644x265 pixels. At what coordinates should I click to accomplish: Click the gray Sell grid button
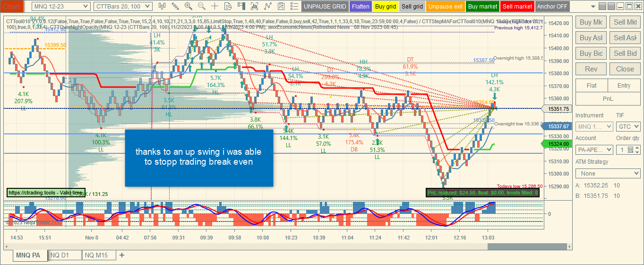coord(412,7)
